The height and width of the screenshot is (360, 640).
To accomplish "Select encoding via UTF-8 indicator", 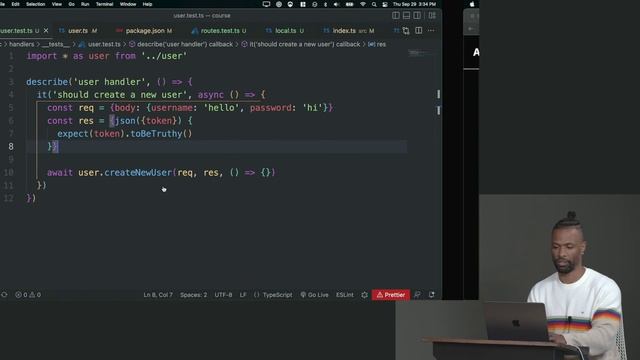I will click(223, 295).
